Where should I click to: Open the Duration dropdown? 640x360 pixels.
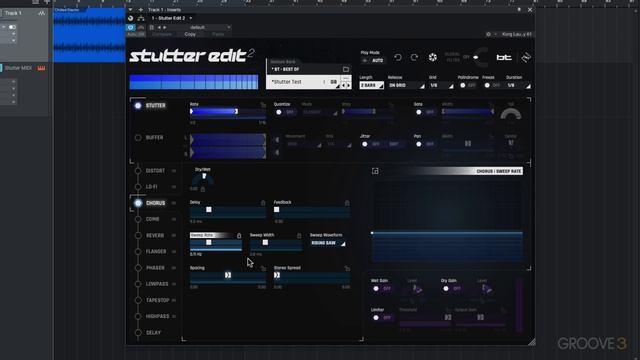pos(518,85)
